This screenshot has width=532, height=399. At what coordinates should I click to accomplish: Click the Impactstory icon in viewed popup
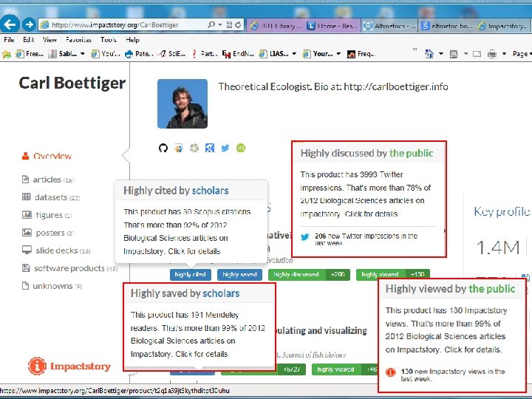391,372
